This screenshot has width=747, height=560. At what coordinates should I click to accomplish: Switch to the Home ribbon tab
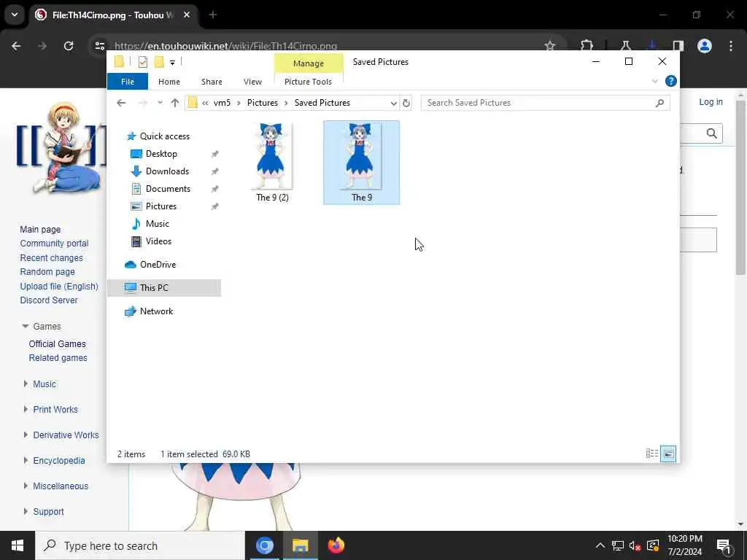pyautogui.click(x=169, y=82)
